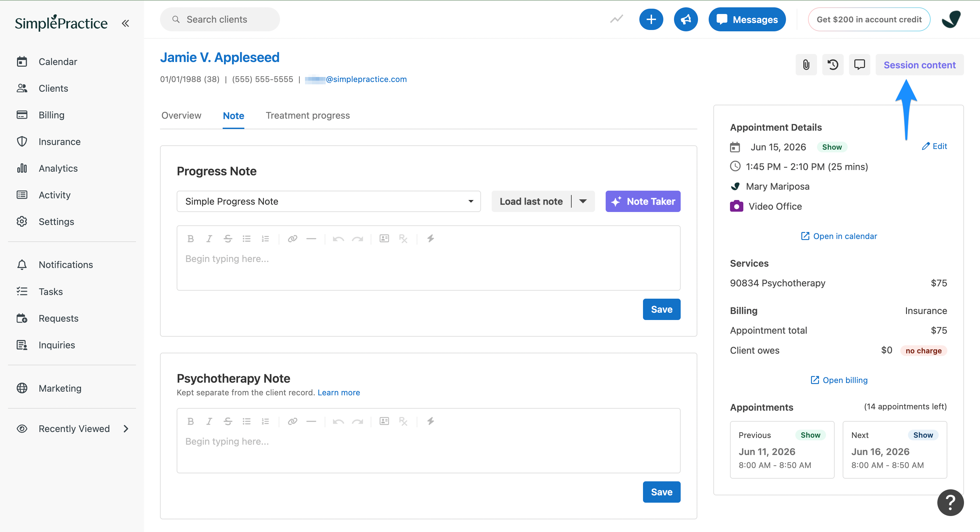Click Get $200 in account credit
The width and height of the screenshot is (980, 532).
pos(869,19)
